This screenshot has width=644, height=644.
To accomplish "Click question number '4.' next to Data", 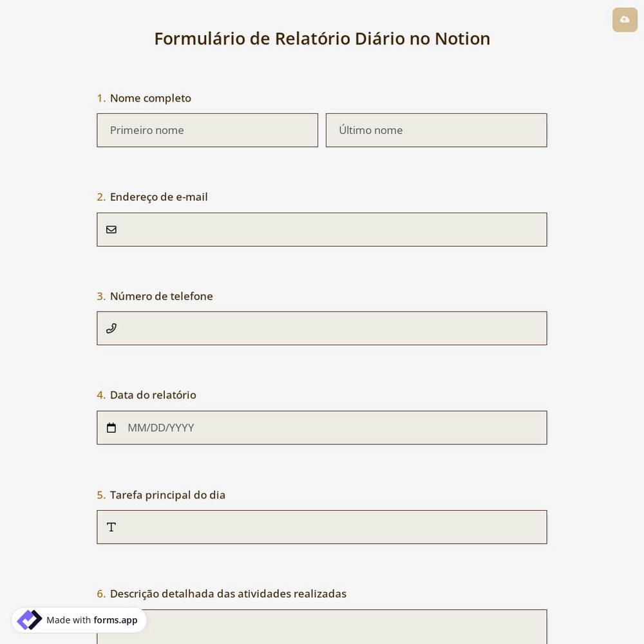I will (102, 395).
